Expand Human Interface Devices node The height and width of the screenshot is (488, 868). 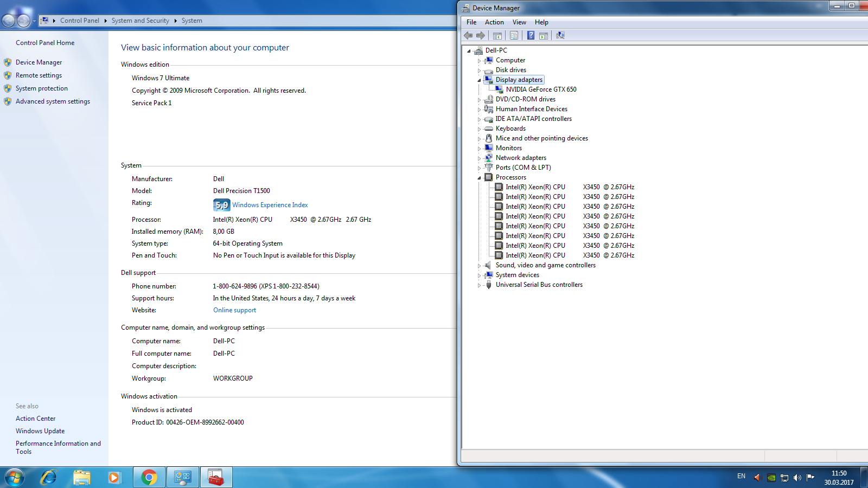[x=479, y=110]
